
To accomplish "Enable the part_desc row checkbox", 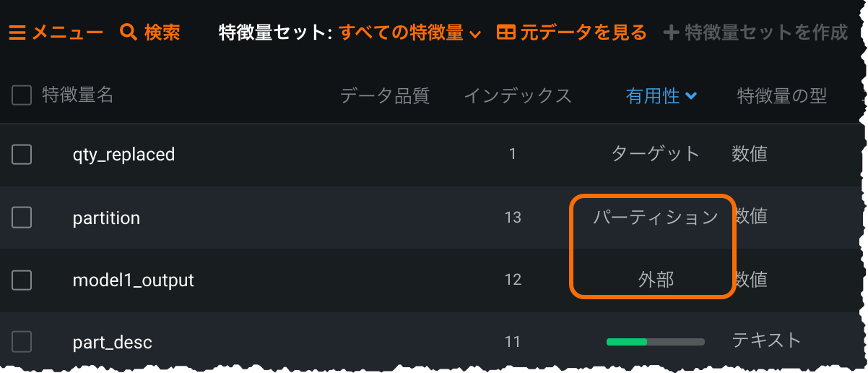I will 22,342.
